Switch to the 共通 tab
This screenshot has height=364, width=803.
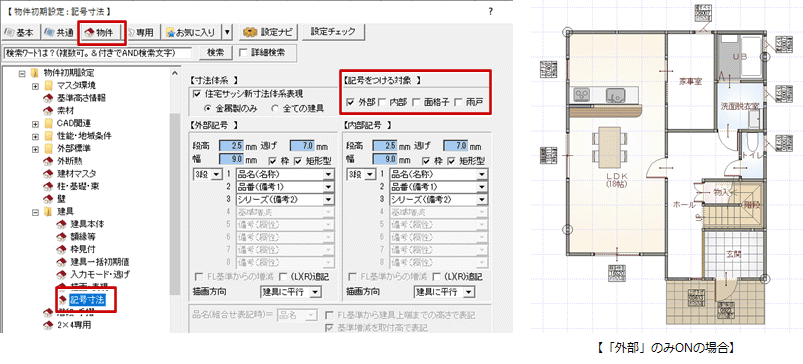pos(59,32)
